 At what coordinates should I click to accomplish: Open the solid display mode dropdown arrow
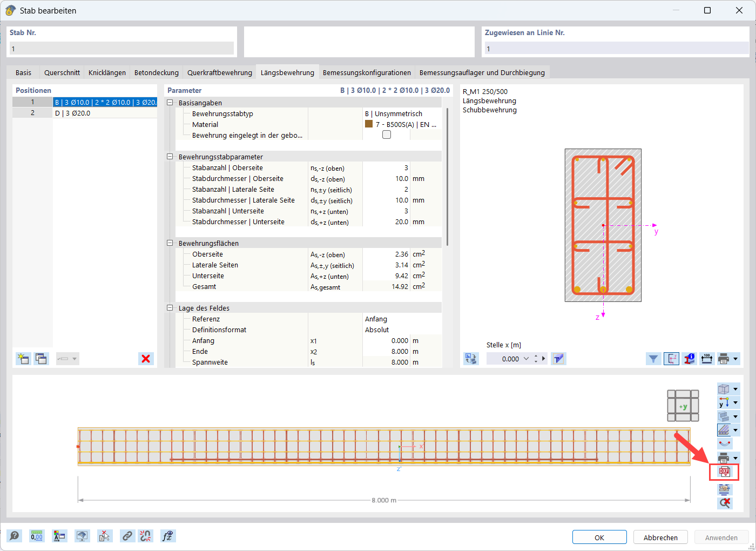click(x=735, y=416)
